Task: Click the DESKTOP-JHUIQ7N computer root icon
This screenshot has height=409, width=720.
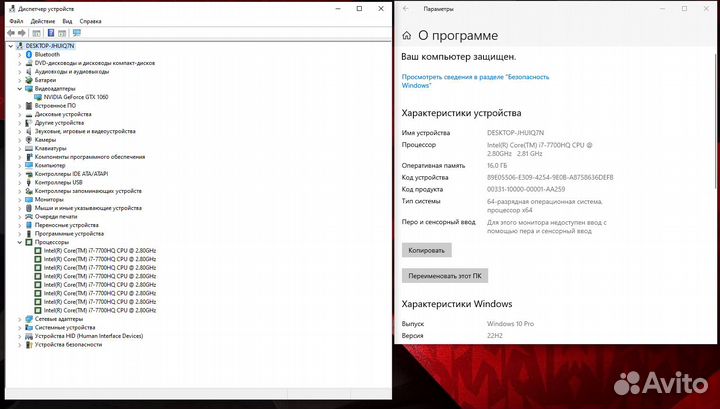Action: click(20, 46)
